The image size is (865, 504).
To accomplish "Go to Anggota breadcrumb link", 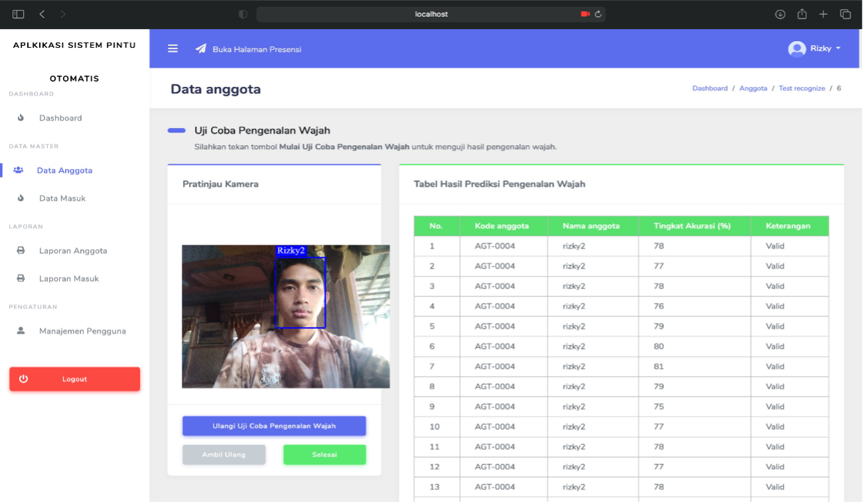I will pyautogui.click(x=753, y=88).
